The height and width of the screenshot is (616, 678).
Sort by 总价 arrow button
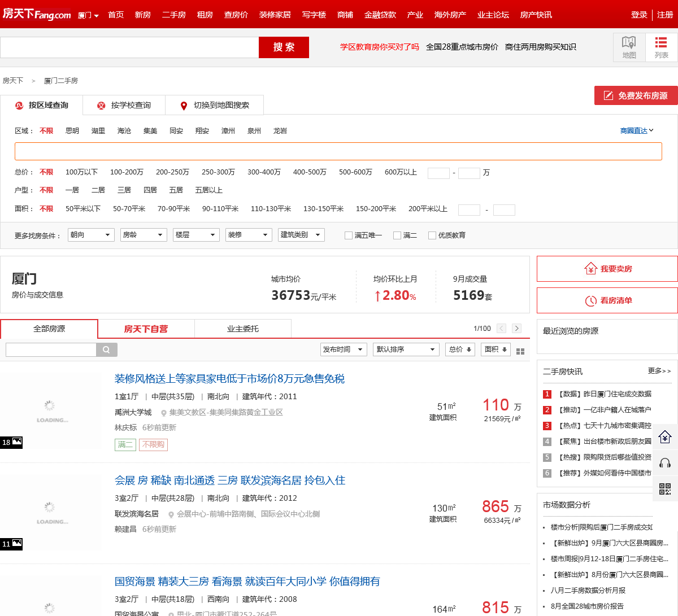coord(460,349)
